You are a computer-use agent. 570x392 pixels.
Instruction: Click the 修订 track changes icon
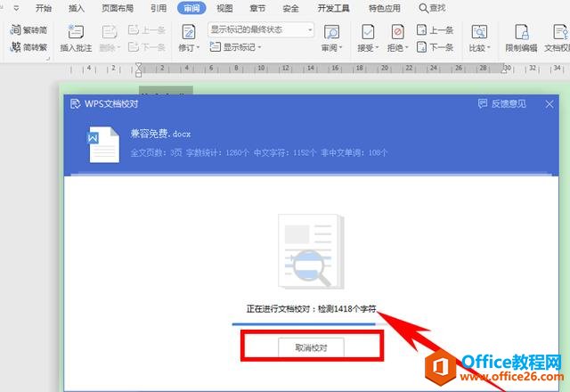[188, 32]
